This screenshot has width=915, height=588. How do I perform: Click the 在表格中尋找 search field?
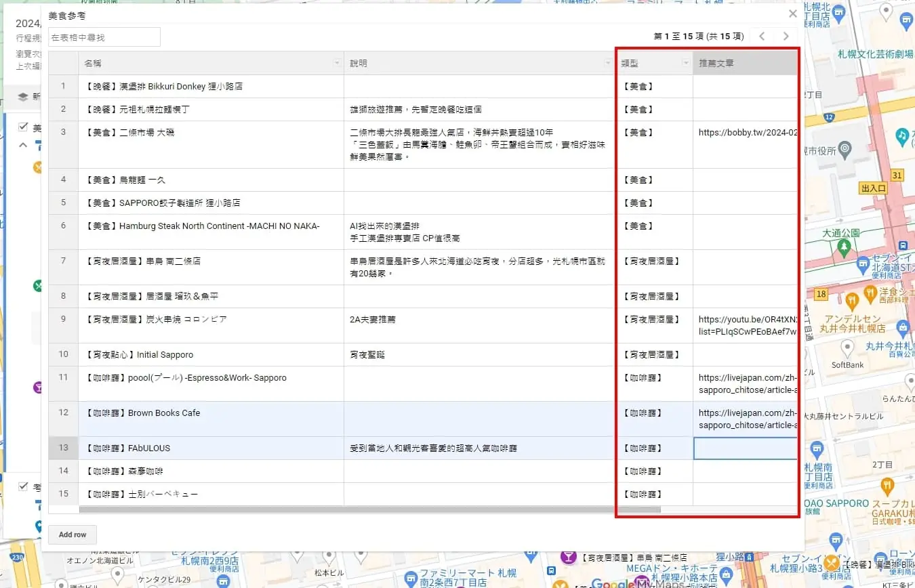pos(104,37)
